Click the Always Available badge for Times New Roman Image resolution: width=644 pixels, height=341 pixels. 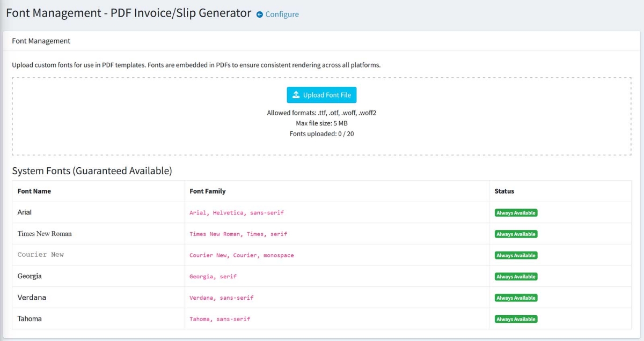coord(515,234)
